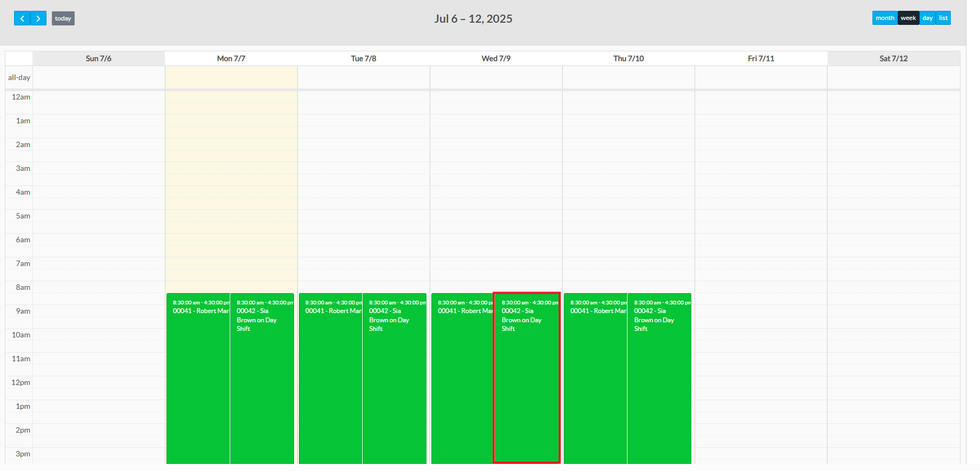This screenshot has width=980, height=471.
Task: Open the Mon 7/7 day header
Action: click(231, 58)
